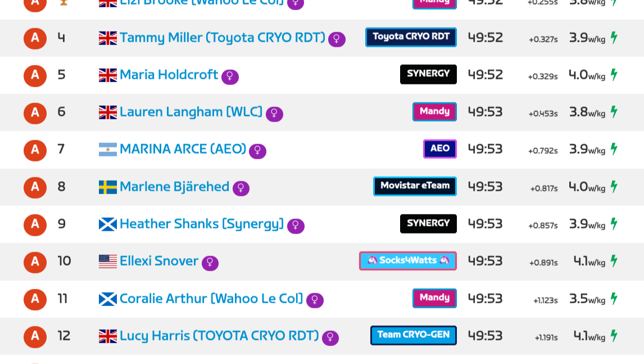Click the Socks4Watts team badge
This screenshot has height=364, width=644.
click(408, 261)
